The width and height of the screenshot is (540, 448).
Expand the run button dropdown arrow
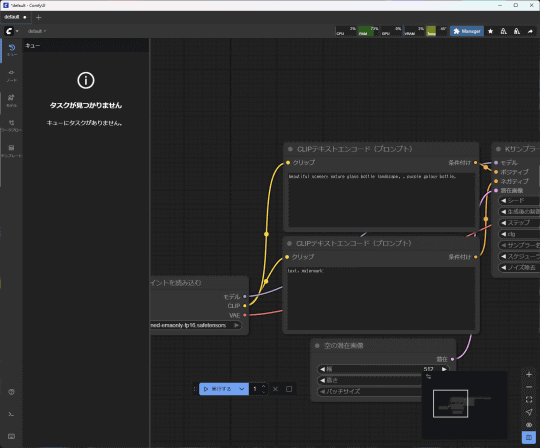coord(242,389)
